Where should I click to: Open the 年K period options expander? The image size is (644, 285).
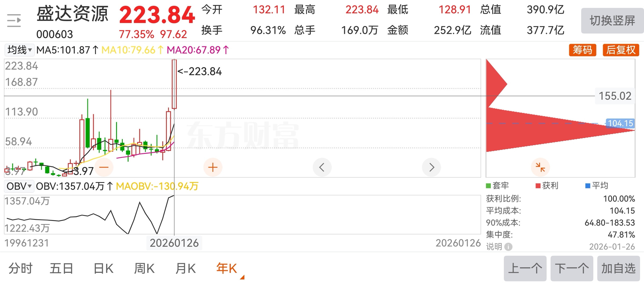(x=242, y=277)
